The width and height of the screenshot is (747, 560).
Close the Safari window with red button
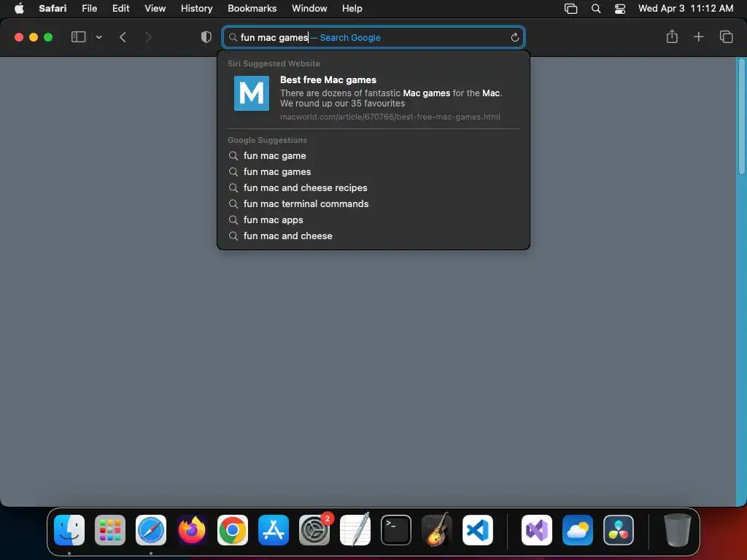tap(19, 37)
